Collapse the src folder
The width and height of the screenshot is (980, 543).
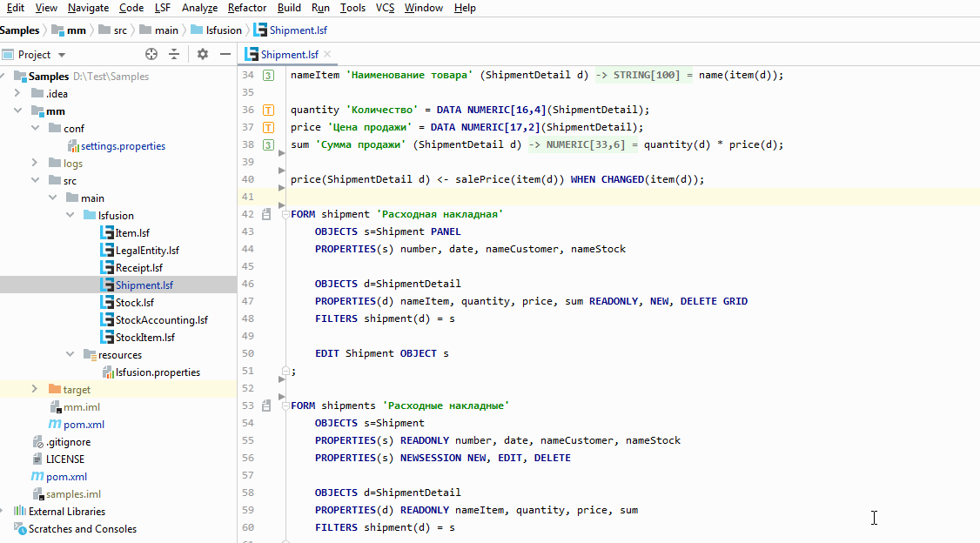tap(35, 181)
